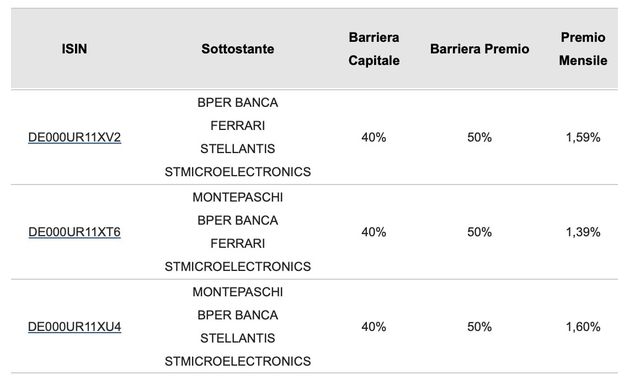This screenshot has width=640, height=380.
Task: Open the DE000UR11XT6 ISIN link
Action: (x=74, y=232)
